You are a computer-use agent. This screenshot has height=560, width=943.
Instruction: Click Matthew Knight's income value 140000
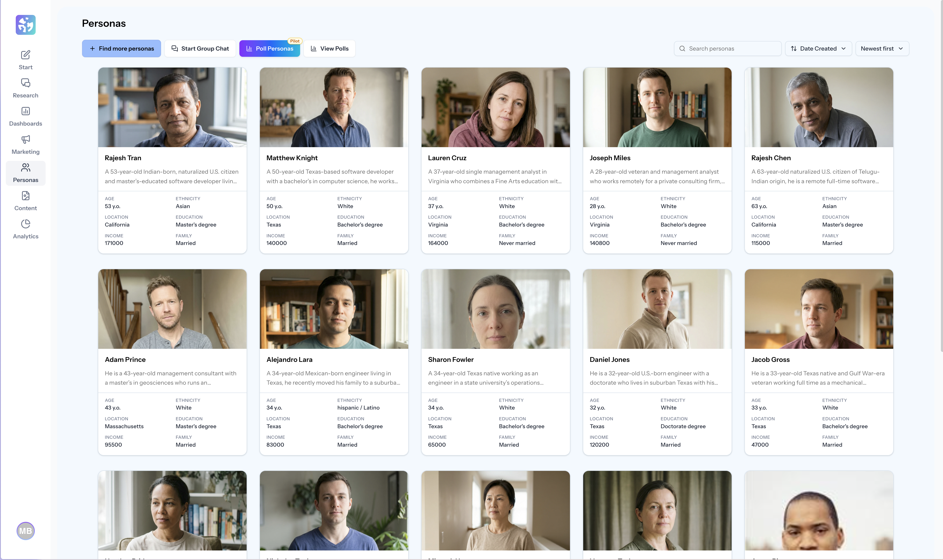click(x=277, y=243)
